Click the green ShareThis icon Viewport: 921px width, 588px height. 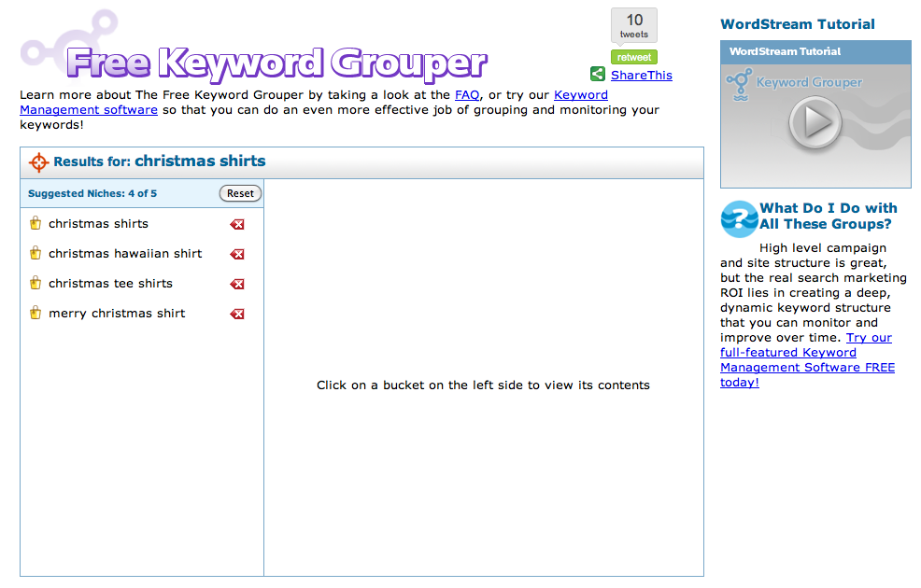point(597,74)
